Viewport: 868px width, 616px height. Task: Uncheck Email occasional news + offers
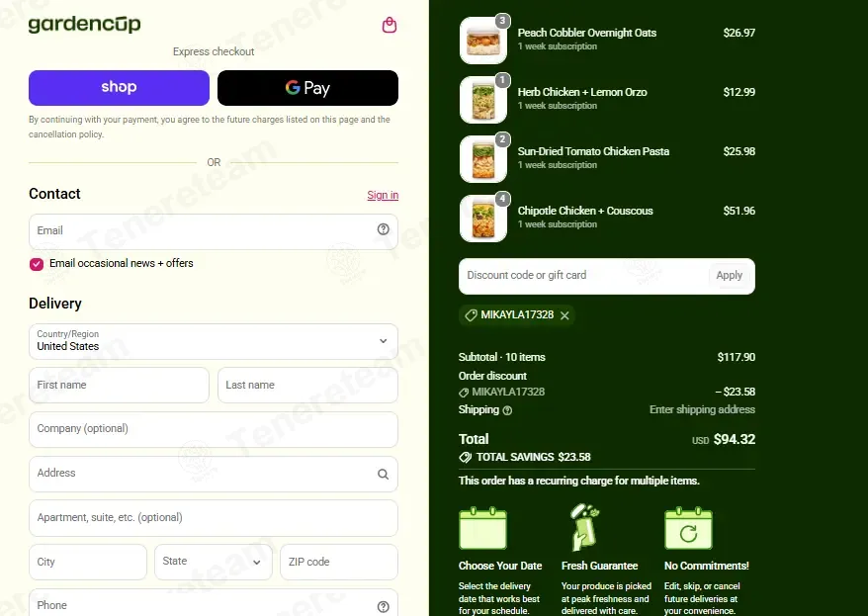click(x=37, y=264)
